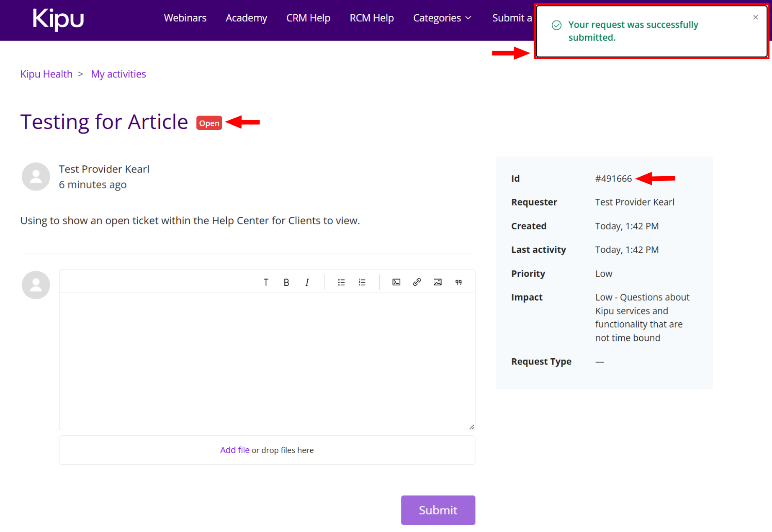Click the Kipu Health breadcrumb link
The width and height of the screenshot is (772, 532).
(x=46, y=74)
